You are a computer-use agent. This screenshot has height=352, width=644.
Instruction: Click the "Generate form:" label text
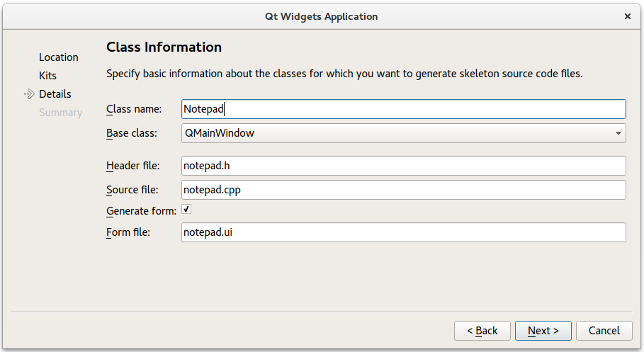(141, 211)
